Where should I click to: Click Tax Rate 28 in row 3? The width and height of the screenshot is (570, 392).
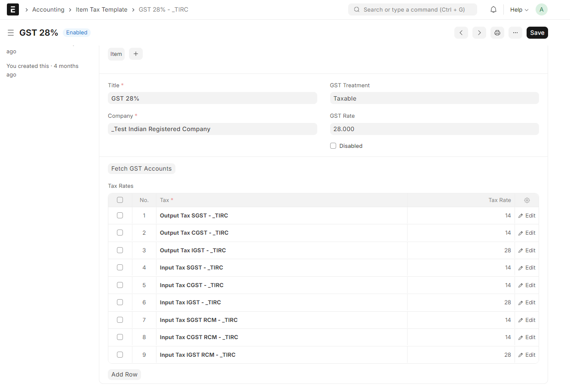pyautogui.click(x=461, y=251)
